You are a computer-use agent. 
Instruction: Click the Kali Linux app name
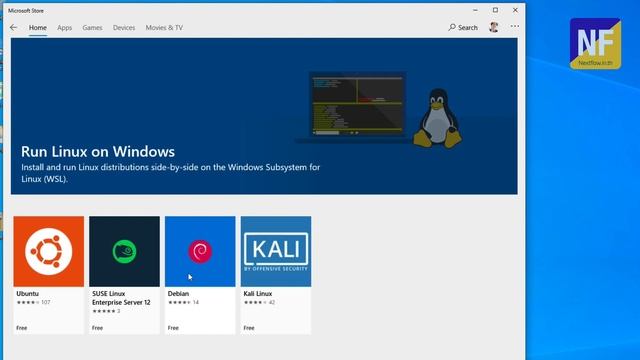258,293
